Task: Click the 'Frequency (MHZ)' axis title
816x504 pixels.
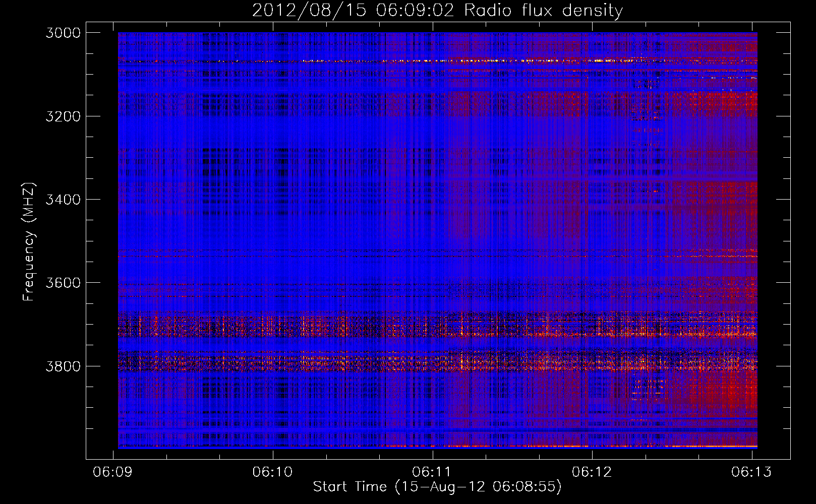Action: tap(29, 241)
